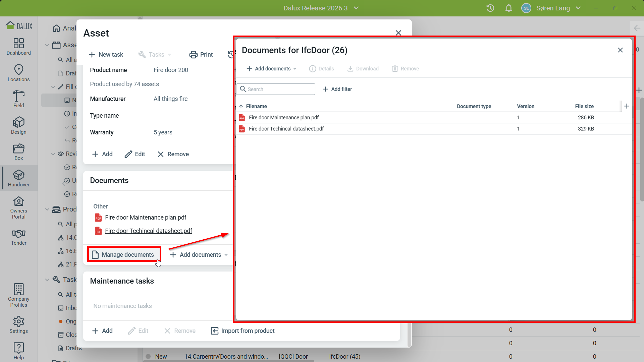
Task: Open Company Profiles
Action: (19, 295)
